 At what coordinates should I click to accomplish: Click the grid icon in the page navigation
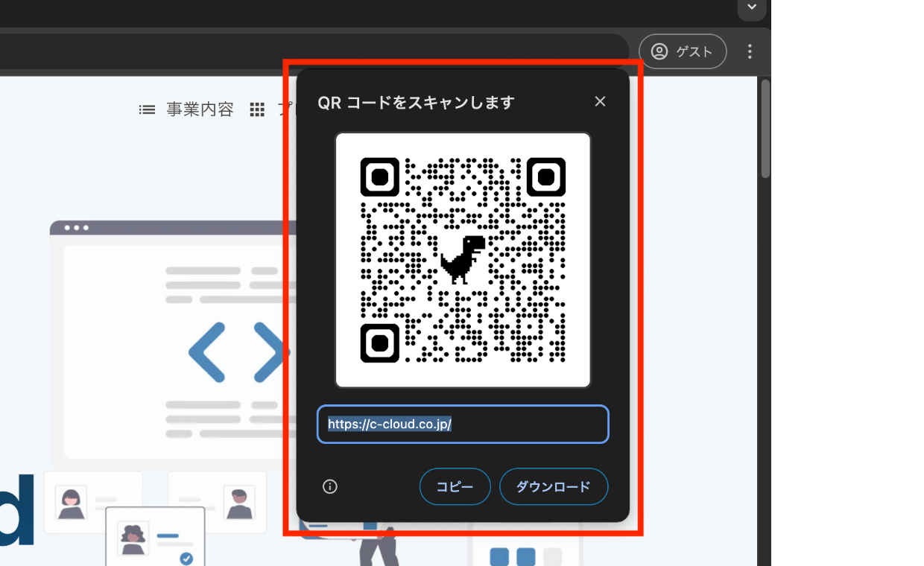[x=257, y=110]
